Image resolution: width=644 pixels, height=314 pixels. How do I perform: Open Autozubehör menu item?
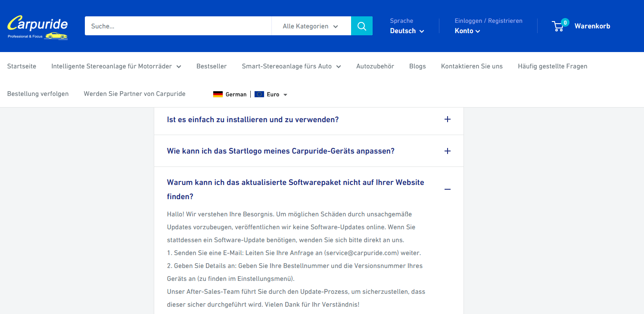[375, 66]
